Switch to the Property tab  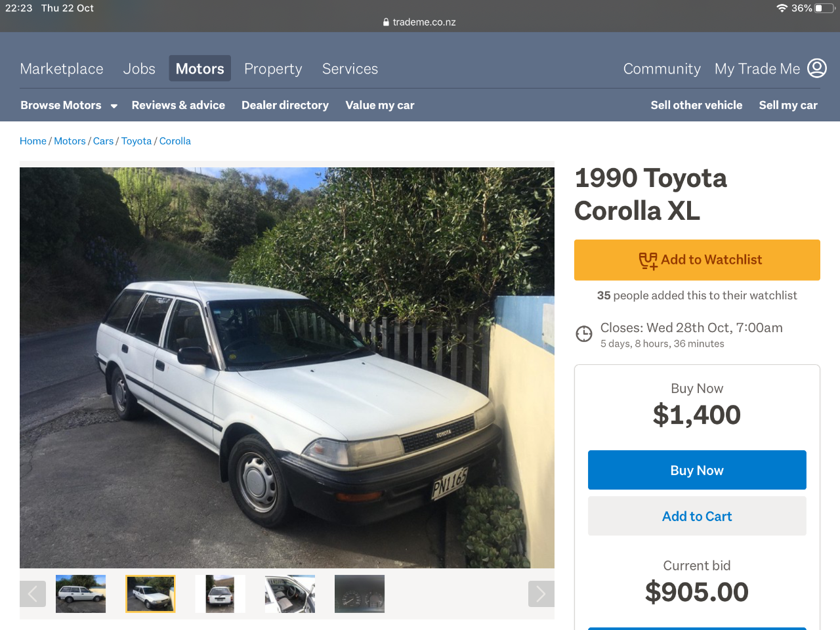coord(273,69)
